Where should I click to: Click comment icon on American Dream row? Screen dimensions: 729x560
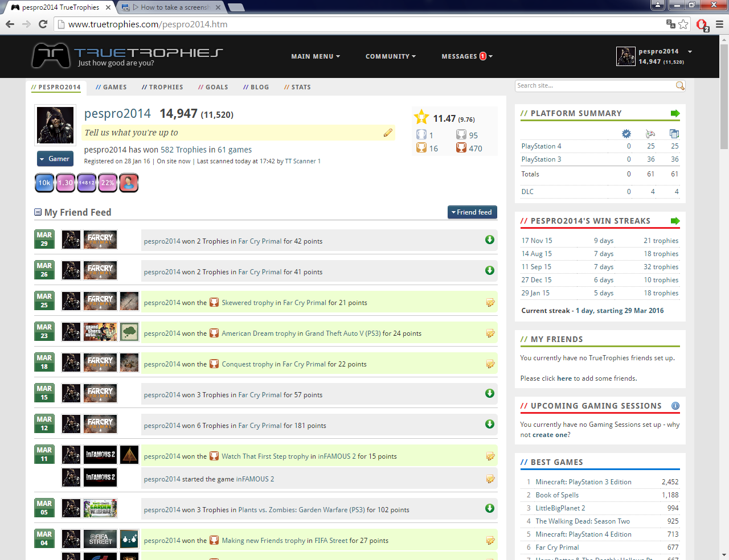click(x=490, y=333)
